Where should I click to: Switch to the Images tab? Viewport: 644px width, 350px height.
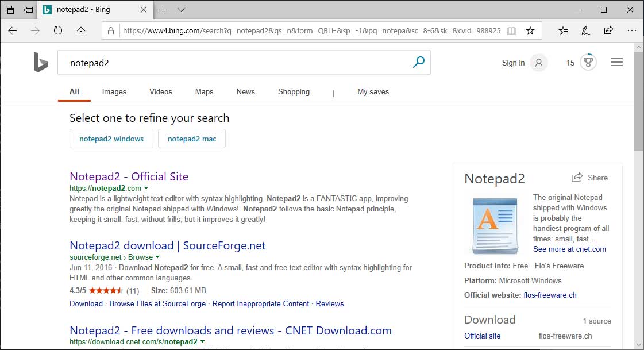tap(114, 91)
